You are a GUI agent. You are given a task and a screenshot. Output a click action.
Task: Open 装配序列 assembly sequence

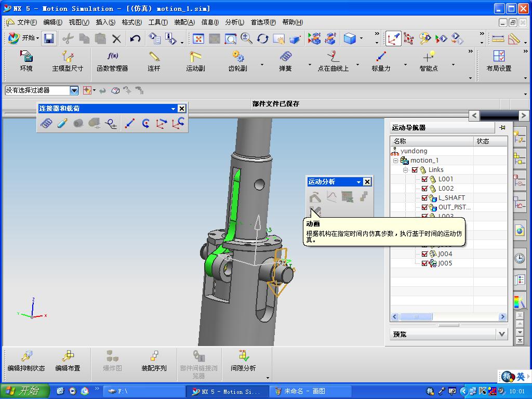pos(154,362)
